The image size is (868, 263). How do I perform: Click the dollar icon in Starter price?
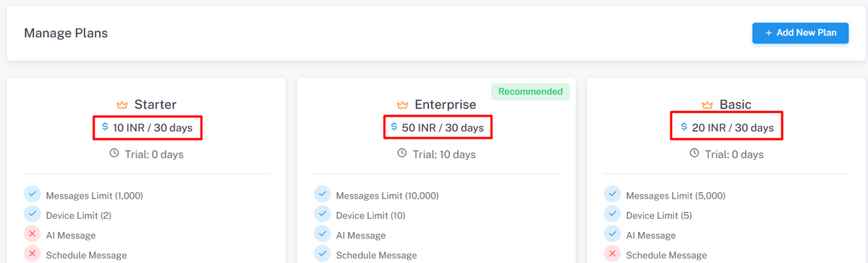point(105,127)
